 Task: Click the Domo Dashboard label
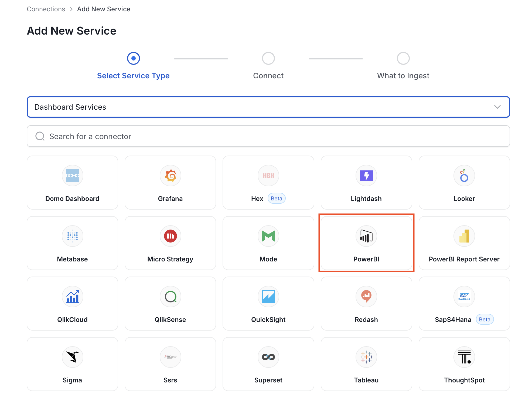(72, 198)
